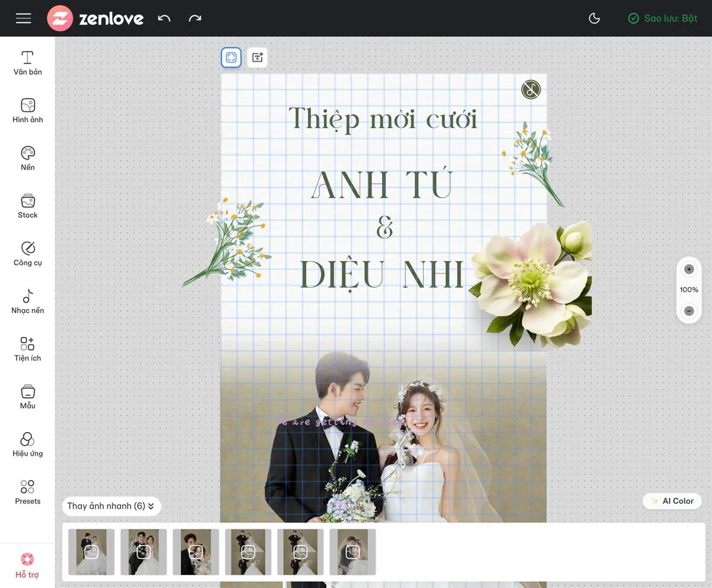Viewport: 712px width, 588px height.
Task: Click the fit-to-screen frame icon above canvas
Action: (x=231, y=58)
